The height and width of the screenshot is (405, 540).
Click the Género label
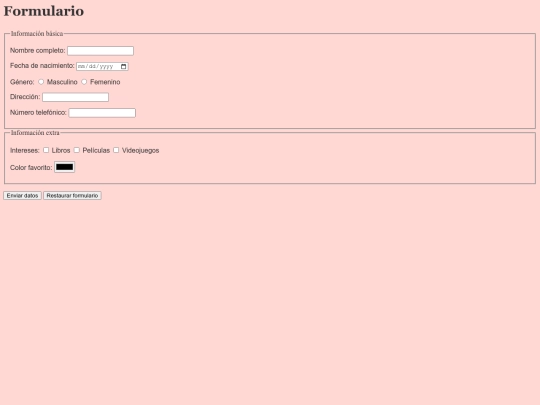(x=22, y=82)
